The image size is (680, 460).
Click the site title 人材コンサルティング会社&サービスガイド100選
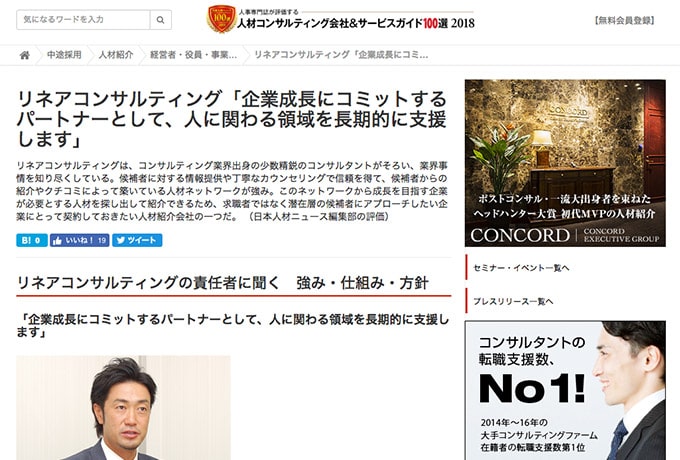(x=356, y=23)
